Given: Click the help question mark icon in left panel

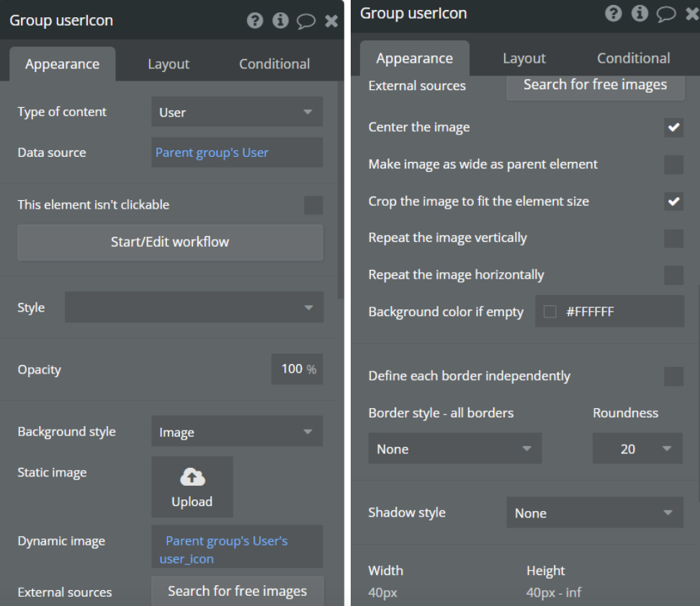Looking at the screenshot, I should pos(255,21).
